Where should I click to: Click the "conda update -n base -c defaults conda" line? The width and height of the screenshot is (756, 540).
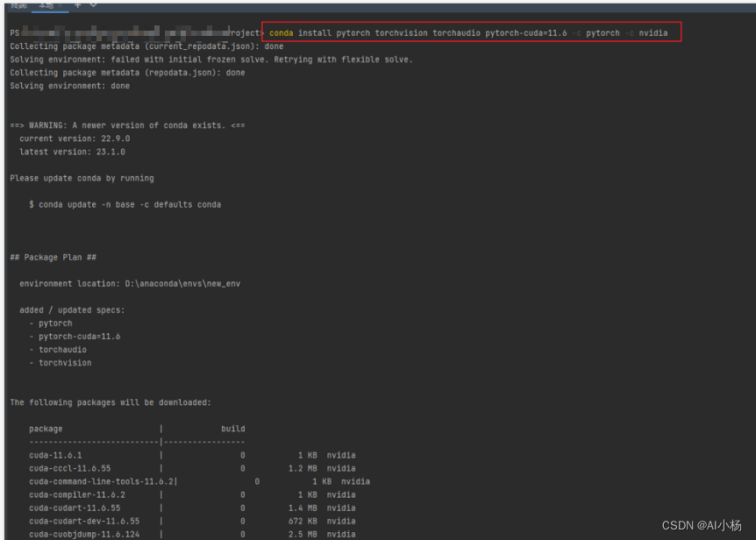(125, 205)
